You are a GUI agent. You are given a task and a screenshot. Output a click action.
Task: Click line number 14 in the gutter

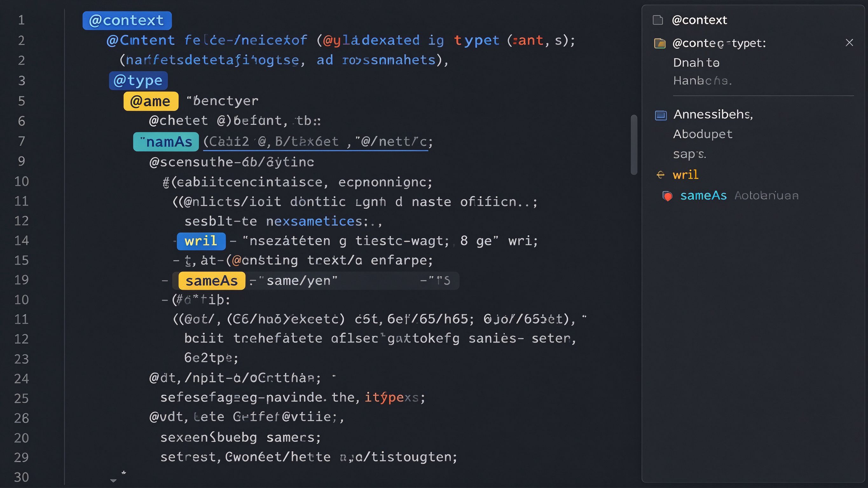point(21,241)
